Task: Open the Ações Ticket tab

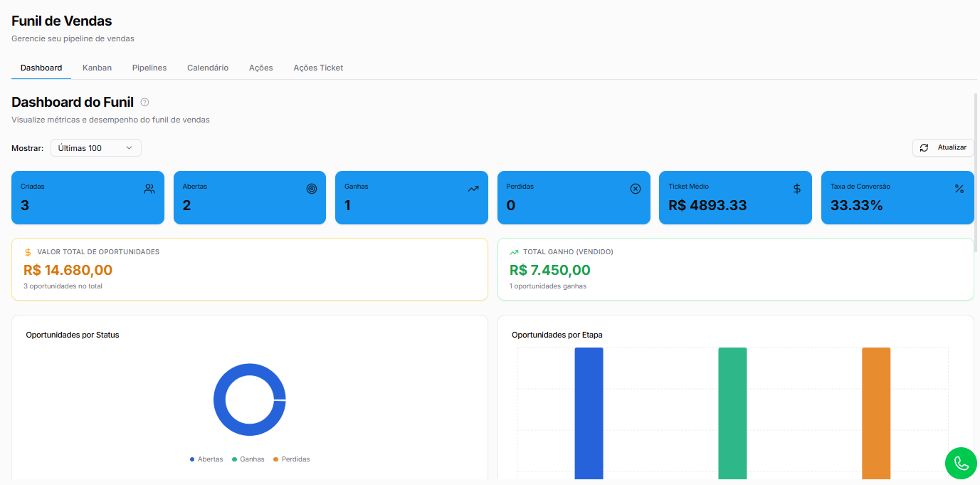Action: (x=318, y=68)
